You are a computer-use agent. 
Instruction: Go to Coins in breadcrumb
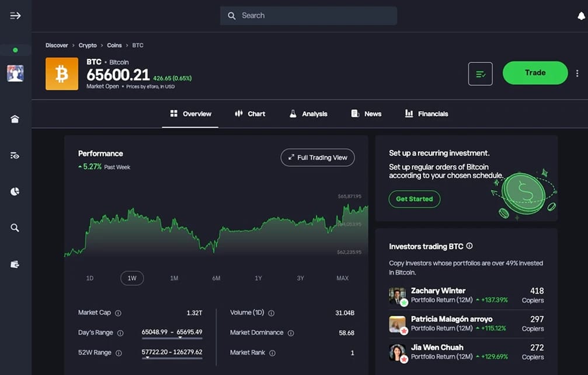pyautogui.click(x=114, y=45)
